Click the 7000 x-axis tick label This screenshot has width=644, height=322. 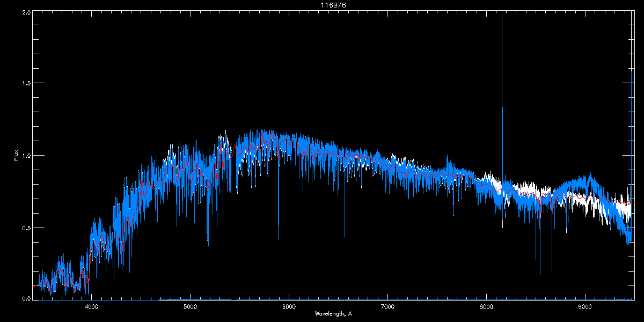point(387,307)
